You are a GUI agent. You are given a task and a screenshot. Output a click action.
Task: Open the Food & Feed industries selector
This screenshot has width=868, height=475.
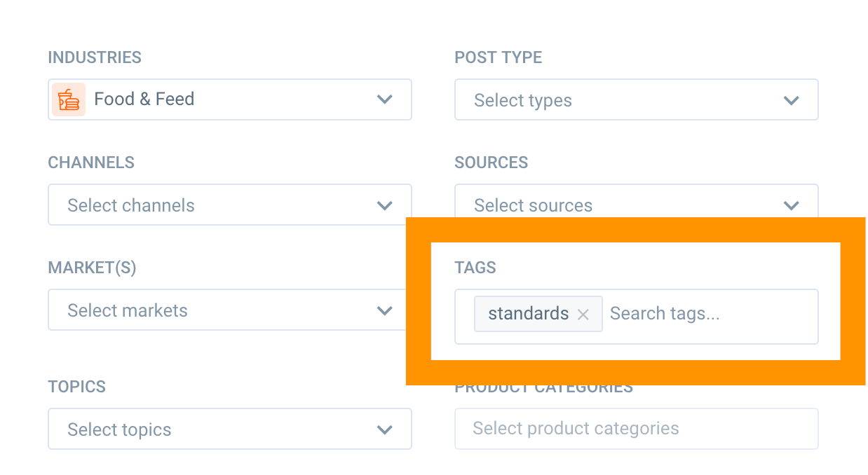click(x=229, y=99)
